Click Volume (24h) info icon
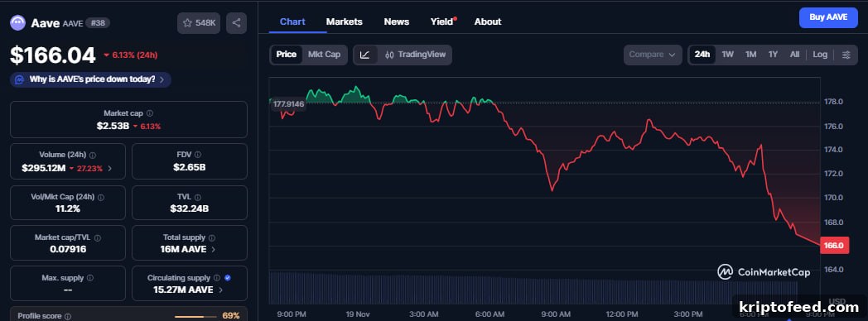Image resolution: width=868 pixels, height=321 pixels. 93,156
